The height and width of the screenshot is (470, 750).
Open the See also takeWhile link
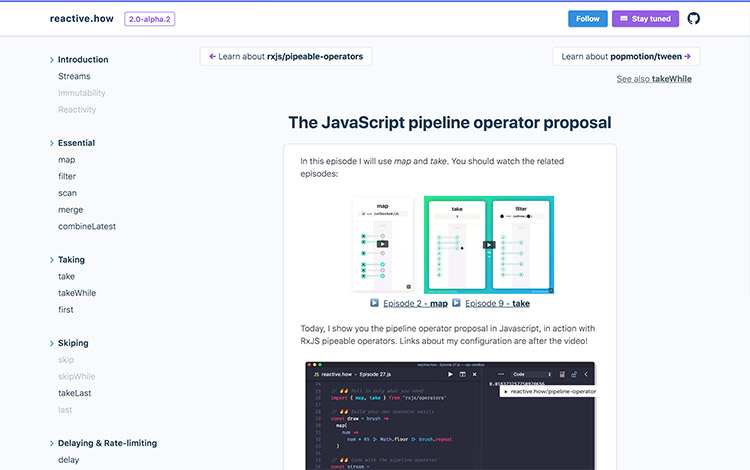[654, 79]
